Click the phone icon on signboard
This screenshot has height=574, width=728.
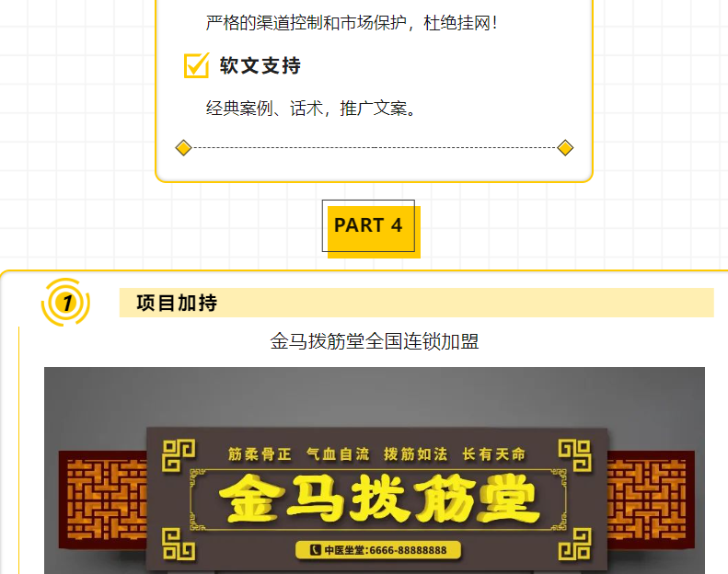[316, 550]
